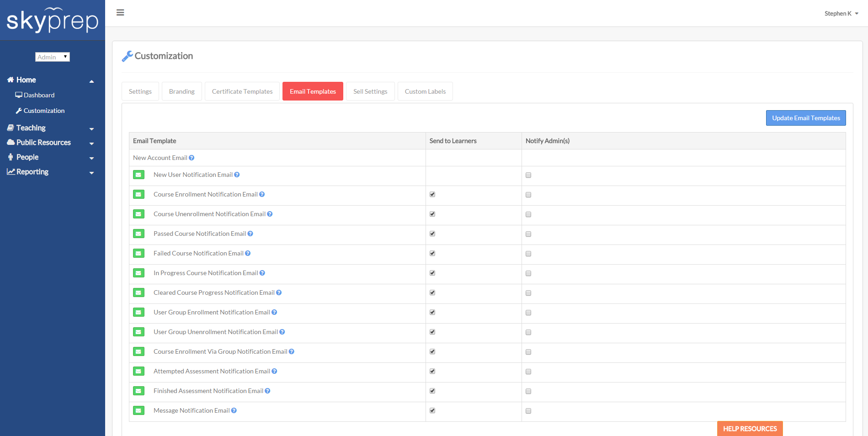Click the User Group Unenrollment Notification Email text
Viewport: 868px width, 436px height.
216,332
